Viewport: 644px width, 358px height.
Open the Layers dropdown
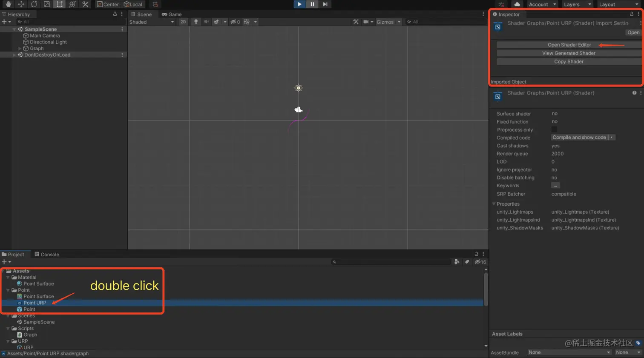coord(577,4)
